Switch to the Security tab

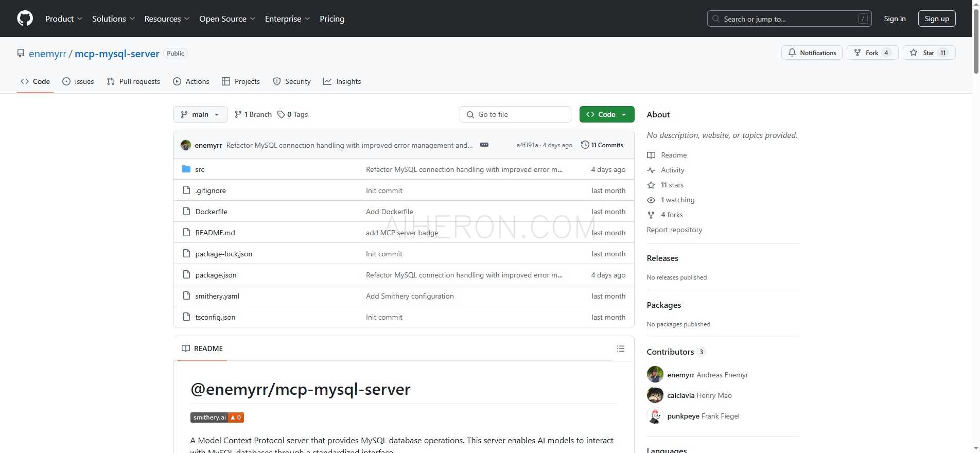[292, 81]
